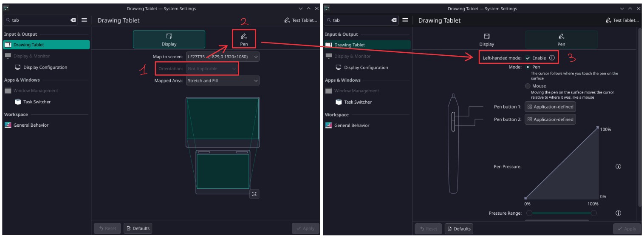This screenshot has width=644, height=239.
Task: Click the fit-to-screen icon below tablet preview
Action: coord(254,194)
